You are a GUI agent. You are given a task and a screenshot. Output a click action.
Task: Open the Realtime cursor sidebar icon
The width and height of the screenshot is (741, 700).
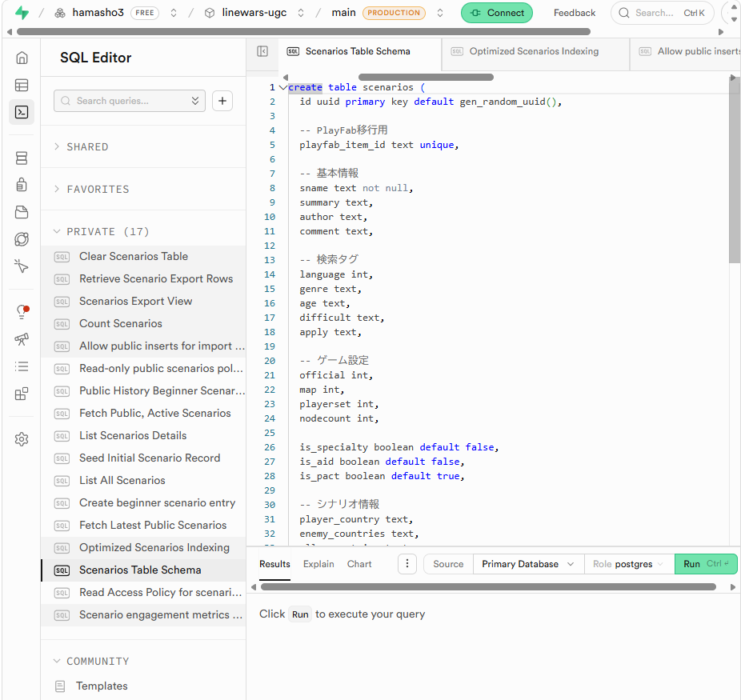click(22, 266)
